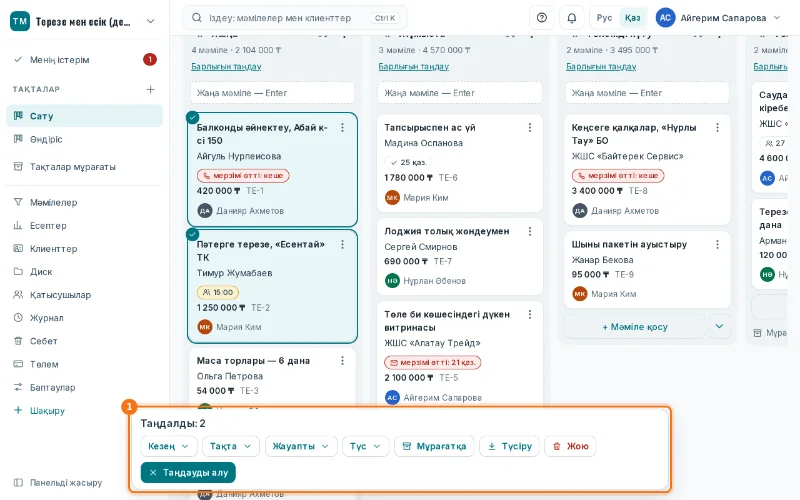Open the three-dot menu on Шыны пакетін ауыстыру card
Viewport: 800px width, 500px height.
[717, 244]
